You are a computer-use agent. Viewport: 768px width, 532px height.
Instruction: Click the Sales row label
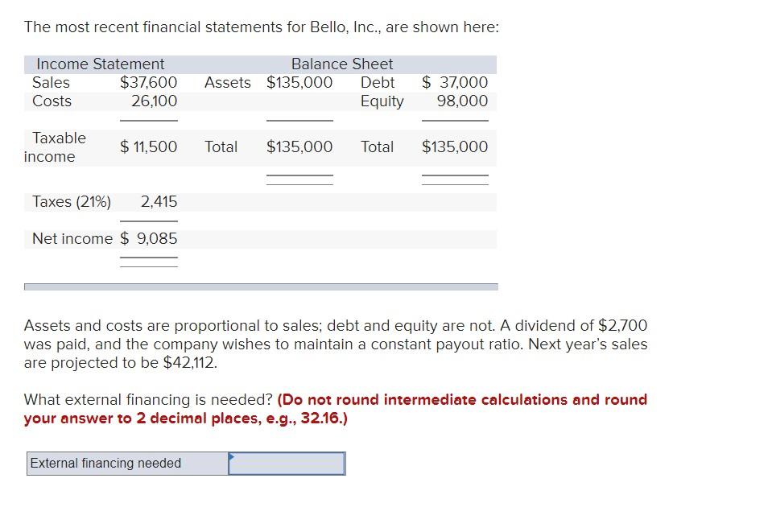pos(50,82)
